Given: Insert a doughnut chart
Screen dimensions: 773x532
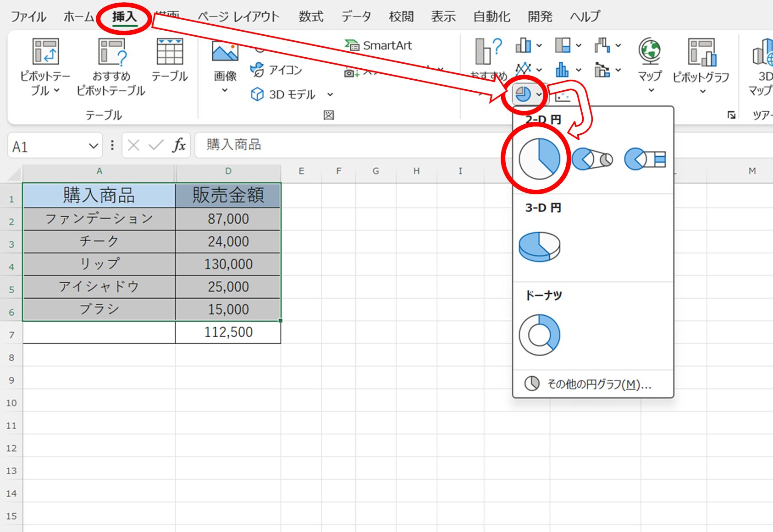Looking at the screenshot, I should tap(539, 335).
